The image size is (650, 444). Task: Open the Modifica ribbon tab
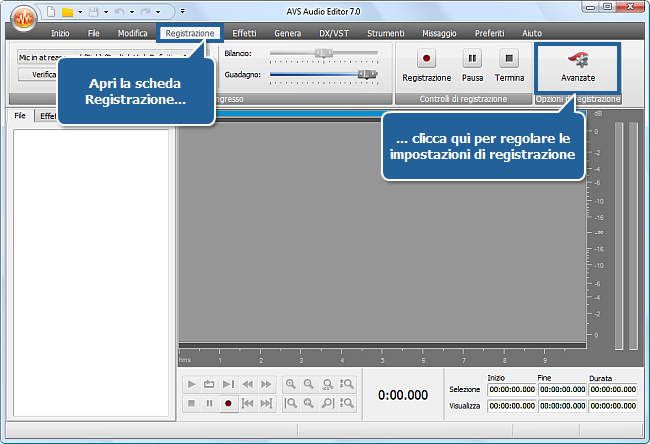pyautogui.click(x=133, y=33)
